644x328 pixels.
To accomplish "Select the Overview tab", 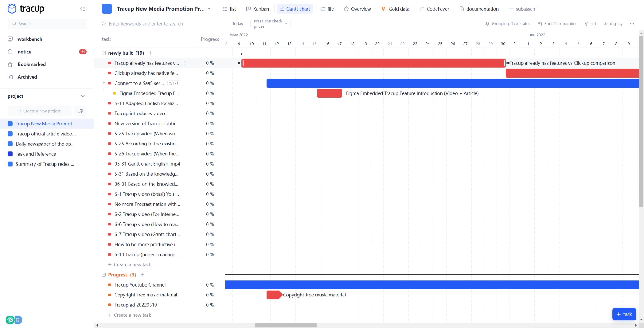I will point(357,8).
